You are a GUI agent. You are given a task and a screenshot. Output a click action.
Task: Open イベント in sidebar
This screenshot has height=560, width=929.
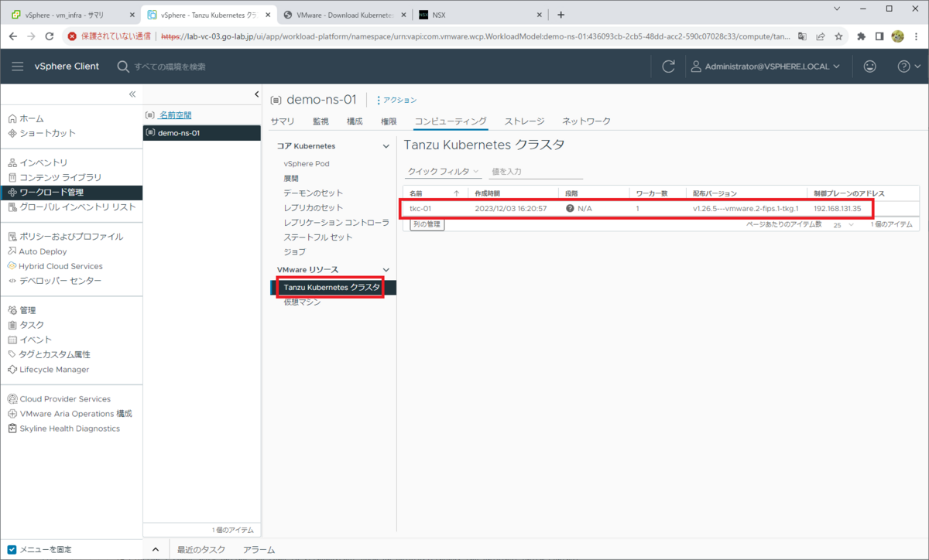pos(29,340)
